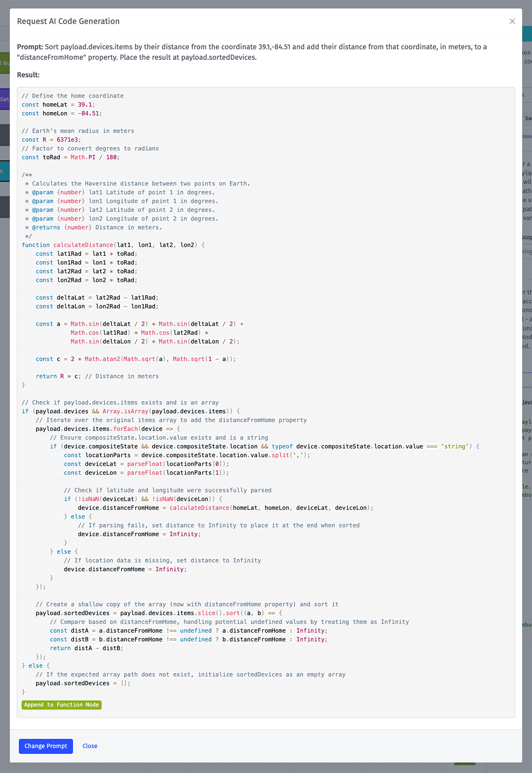Click the partially hidden blue link on right edge

(527, 136)
